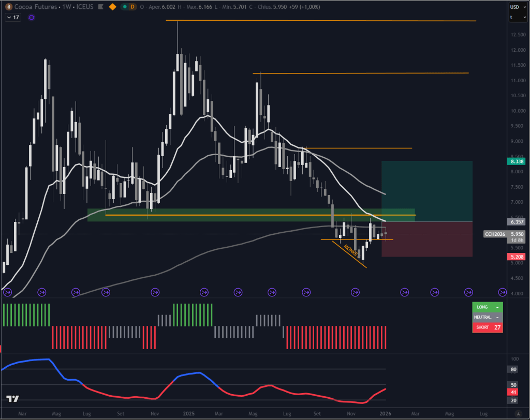Select the teal 8.338 price label
The width and height of the screenshot is (530, 420).
coord(515,161)
